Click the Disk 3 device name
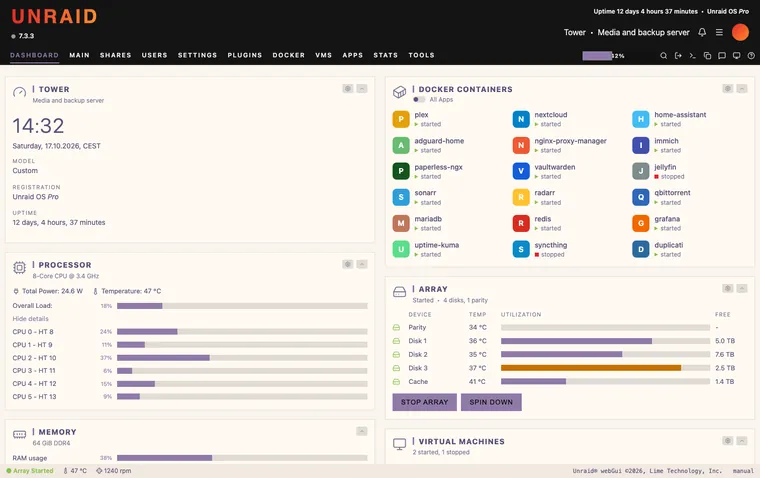 tap(418, 368)
